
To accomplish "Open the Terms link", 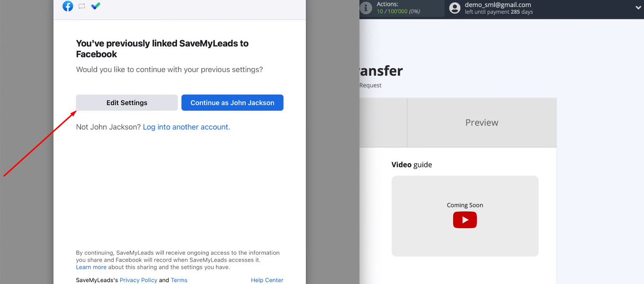I will click(179, 280).
